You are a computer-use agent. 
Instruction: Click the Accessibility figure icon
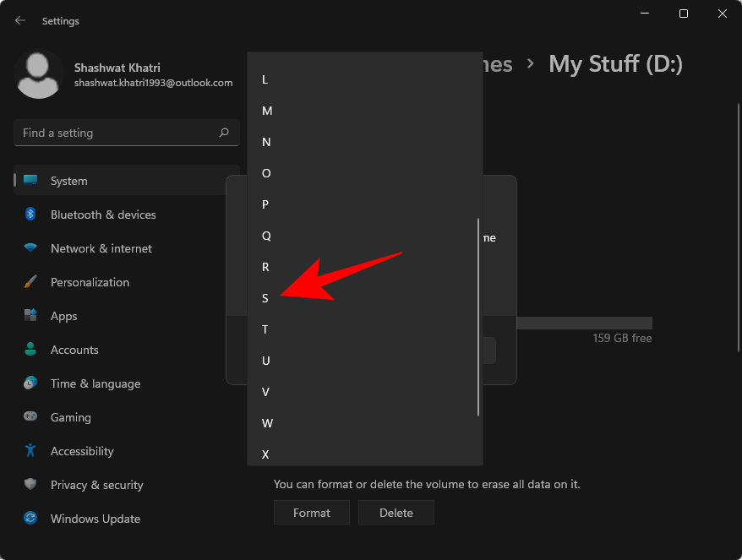pyautogui.click(x=30, y=451)
